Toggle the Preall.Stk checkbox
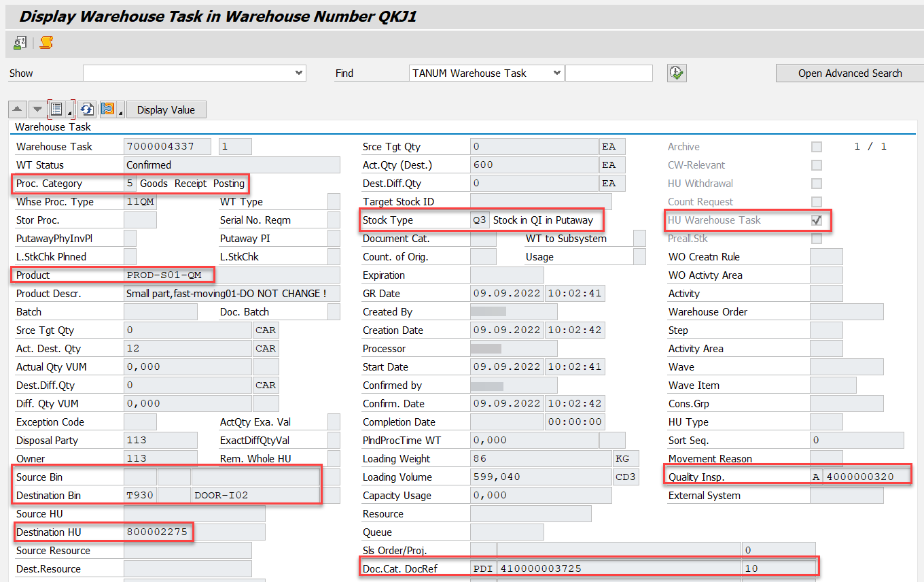924x582 pixels. point(817,239)
